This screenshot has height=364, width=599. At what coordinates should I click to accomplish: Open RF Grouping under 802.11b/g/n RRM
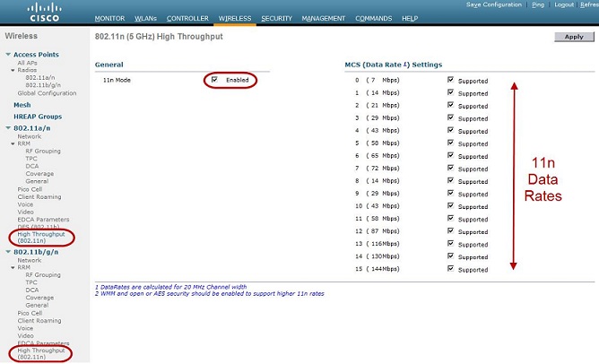click(x=43, y=274)
